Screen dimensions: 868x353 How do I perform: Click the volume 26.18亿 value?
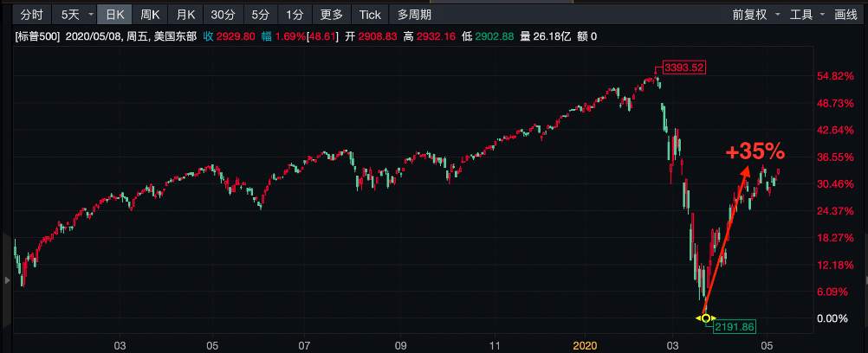pyautogui.click(x=551, y=37)
